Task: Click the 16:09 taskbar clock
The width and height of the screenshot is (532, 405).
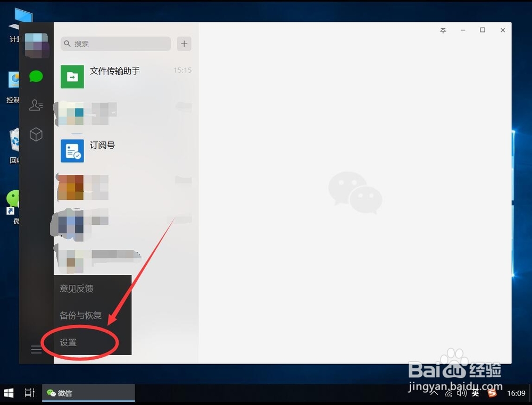Action: coord(516,393)
